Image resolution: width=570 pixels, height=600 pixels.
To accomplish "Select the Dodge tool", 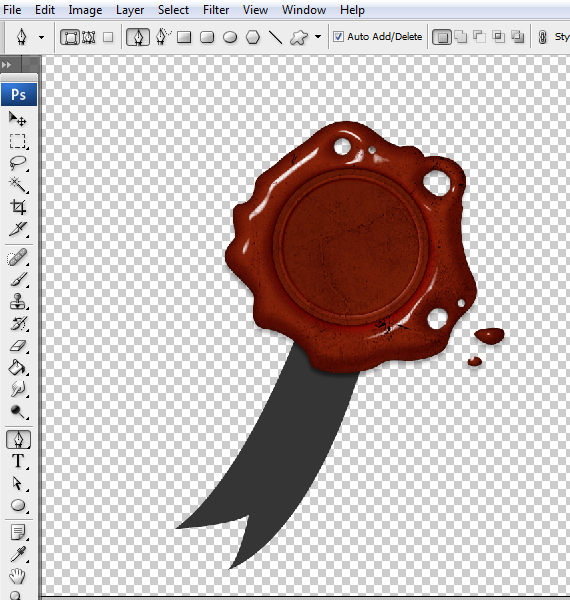I will pyautogui.click(x=18, y=412).
